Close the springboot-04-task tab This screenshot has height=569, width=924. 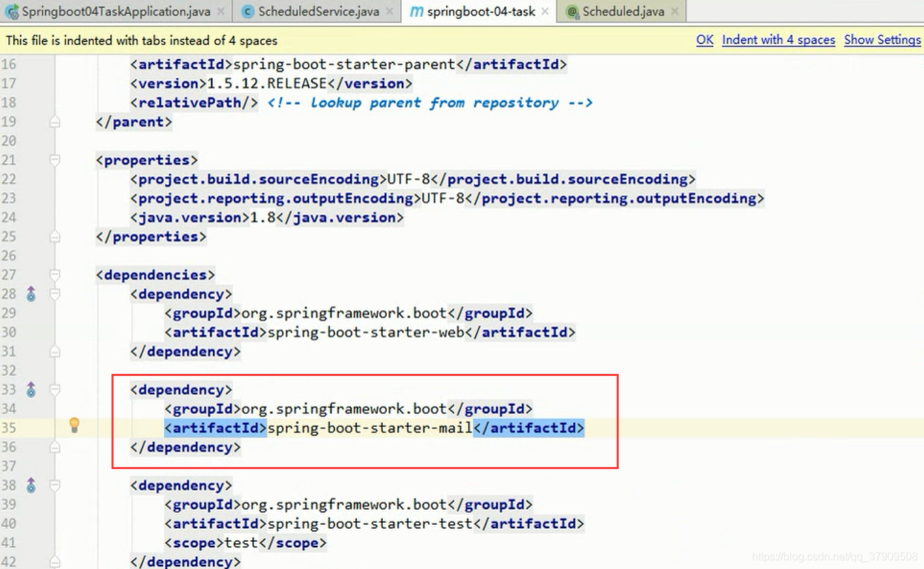point(545,12)
